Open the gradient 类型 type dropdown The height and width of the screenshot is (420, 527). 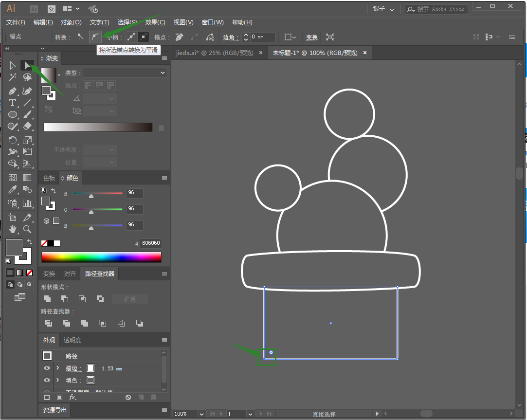pos(125,73)
